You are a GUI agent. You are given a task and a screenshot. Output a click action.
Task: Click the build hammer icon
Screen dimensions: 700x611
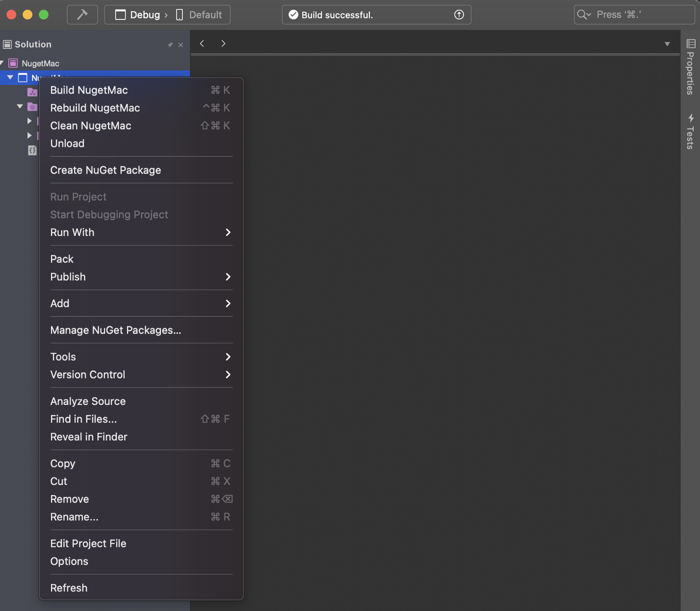point(82,14)
